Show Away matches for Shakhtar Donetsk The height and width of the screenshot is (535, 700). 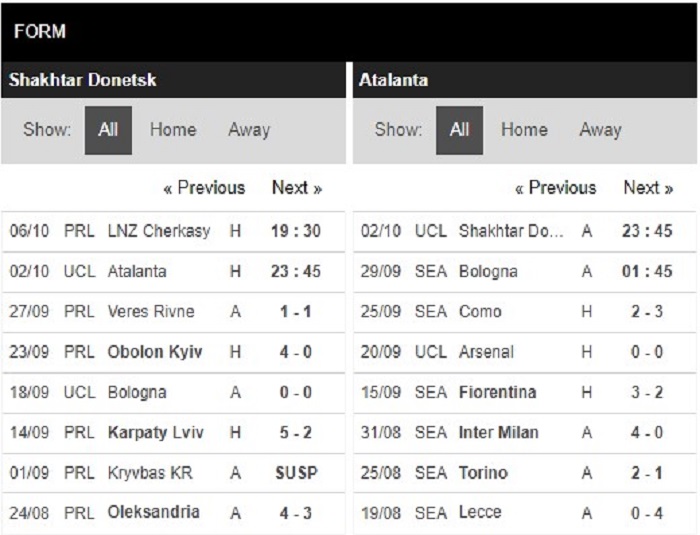click(x=249, y=130)
